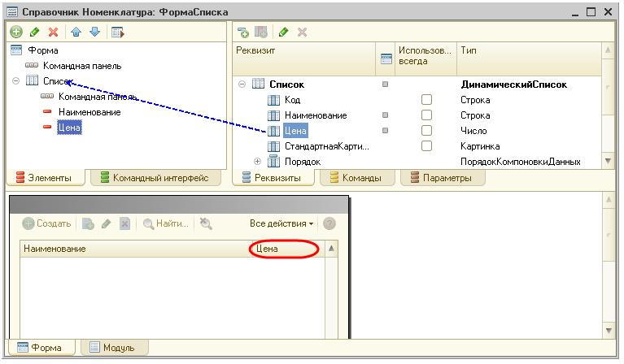
Task: Click scroll down arrow of preview pane
Action: [609, 330]
